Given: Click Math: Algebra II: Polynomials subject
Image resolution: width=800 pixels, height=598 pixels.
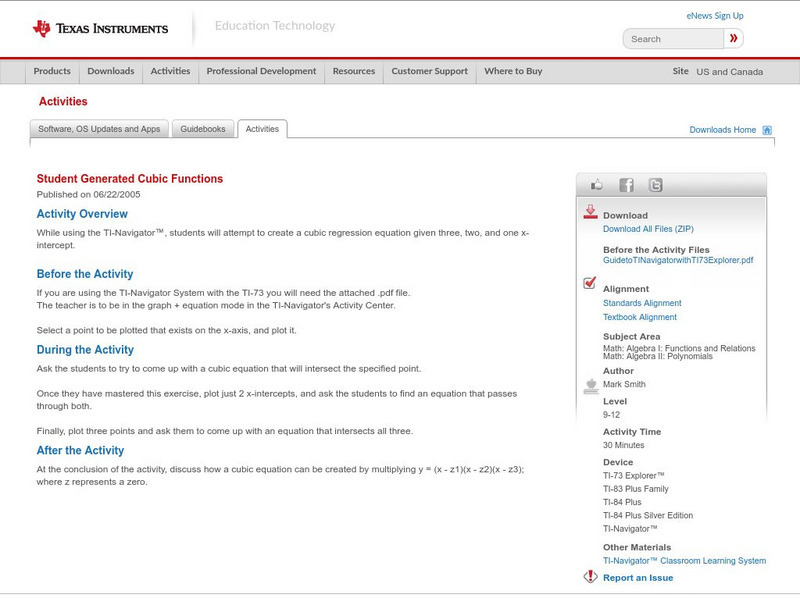Looking at the screenshot, I should pyautogui.click(x=658, y=356).
